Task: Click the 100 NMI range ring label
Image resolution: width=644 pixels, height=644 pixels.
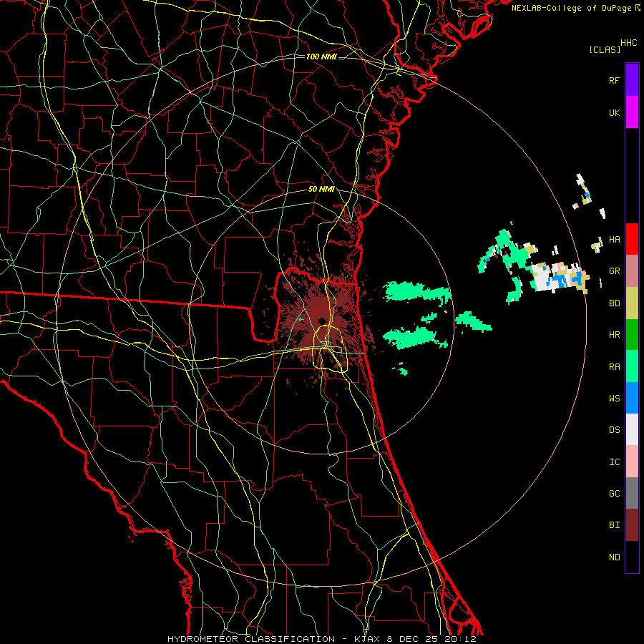Action: coord(321,57)
